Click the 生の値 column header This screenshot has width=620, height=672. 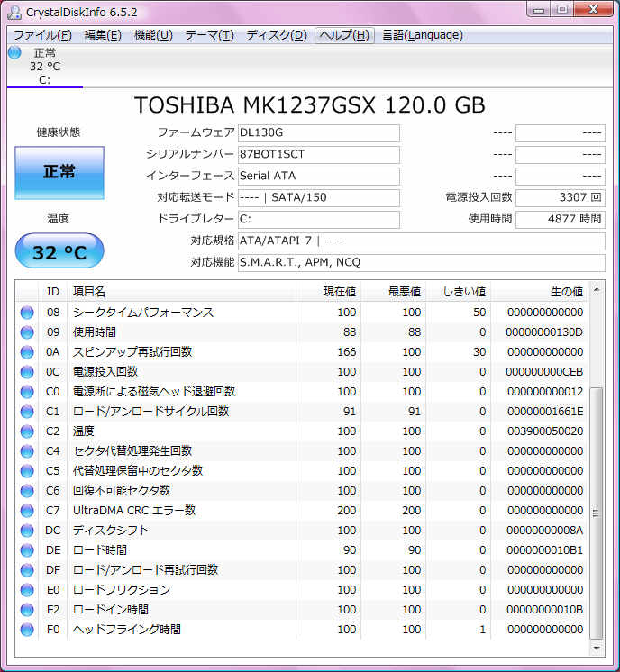540,292
